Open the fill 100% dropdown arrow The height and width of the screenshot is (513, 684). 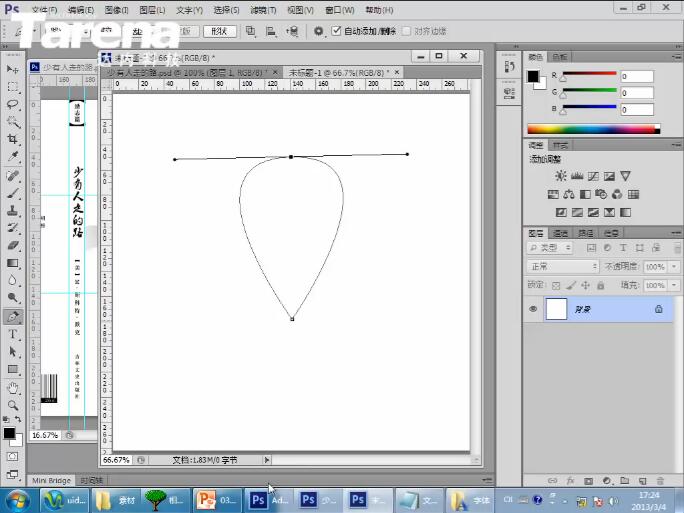pos(675,285)
